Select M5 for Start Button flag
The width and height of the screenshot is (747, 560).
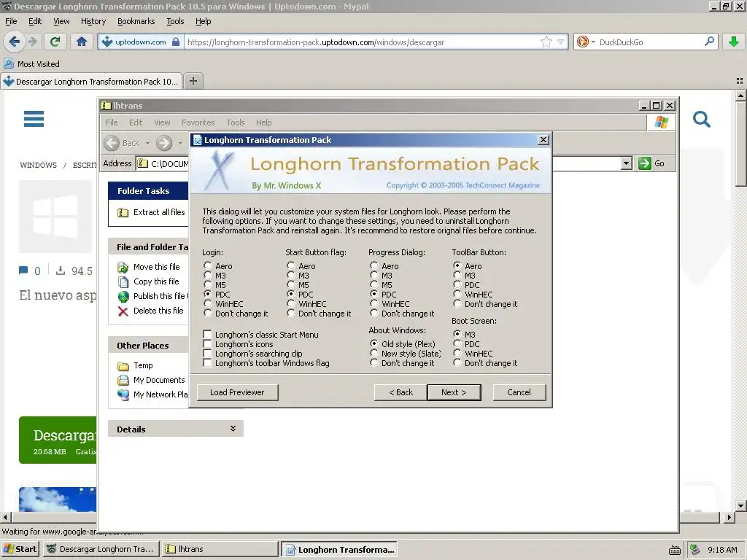(291, 285)
